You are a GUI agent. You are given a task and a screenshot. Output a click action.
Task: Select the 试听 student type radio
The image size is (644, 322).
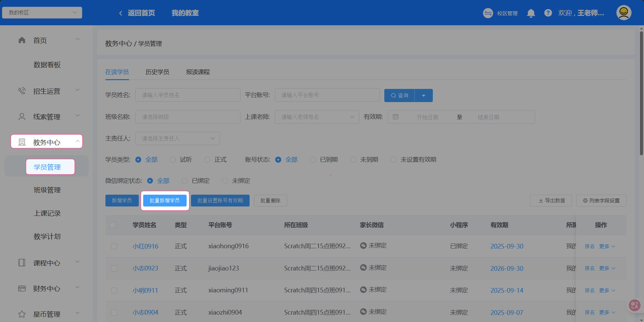coord(173,160)
